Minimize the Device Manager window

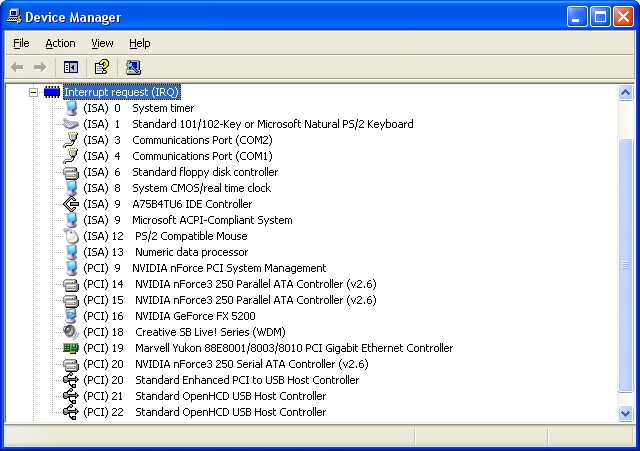pyautogui.click(x=577, y=17)
